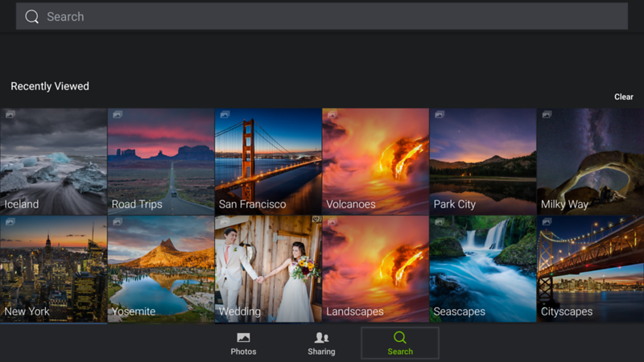The width and height of the screenshot is (644, 362).
Task: Open the Milky Way album
Action: pyautogui.click(x=590, y=162)
